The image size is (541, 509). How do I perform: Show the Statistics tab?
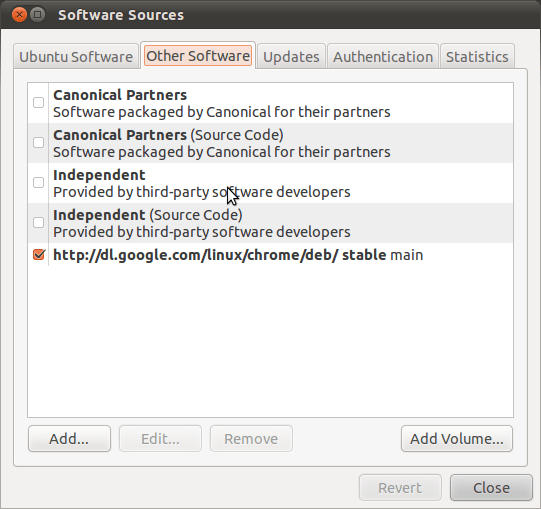pos(477,57)
